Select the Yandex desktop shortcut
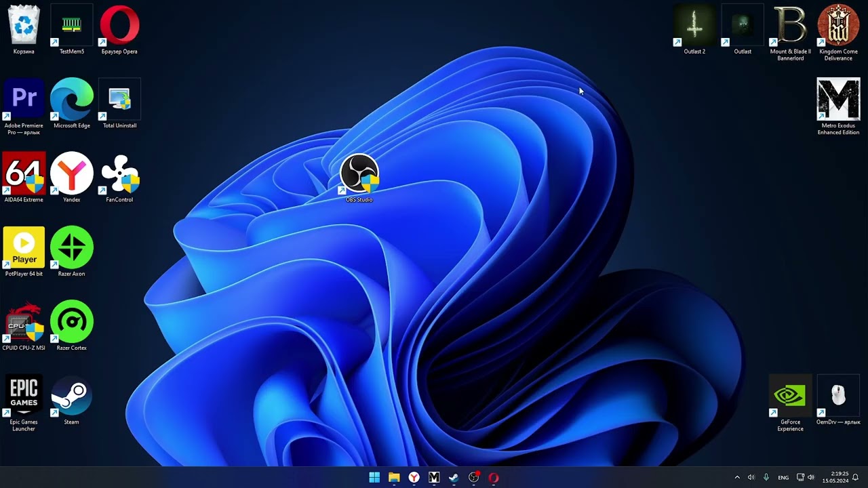 (x=71, y=178)
